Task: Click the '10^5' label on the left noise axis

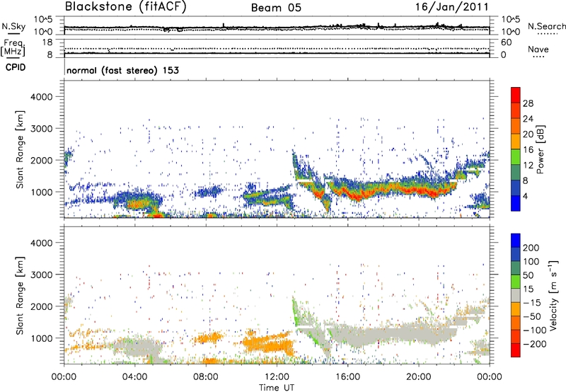Action: 43,20
